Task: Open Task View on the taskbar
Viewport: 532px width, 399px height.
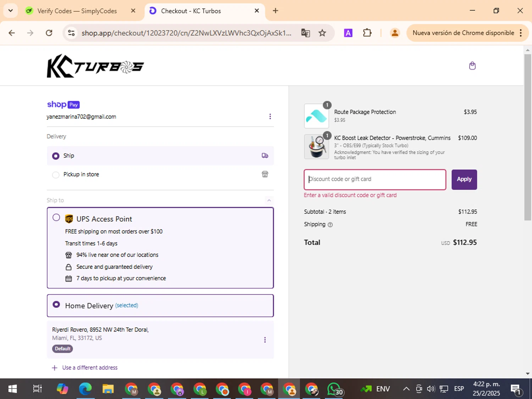Action: click(37, 389)
